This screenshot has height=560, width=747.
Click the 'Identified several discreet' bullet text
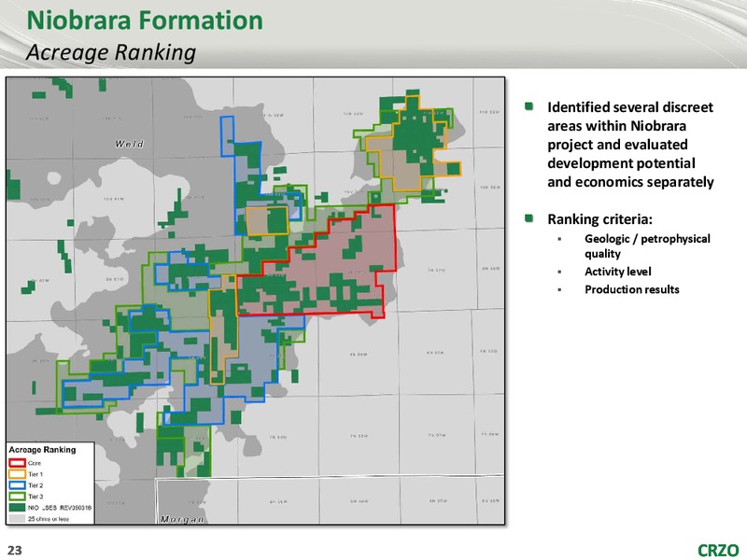pos(630,145)
